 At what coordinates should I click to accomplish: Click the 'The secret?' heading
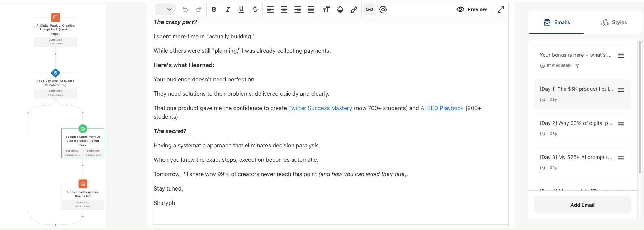170,131
